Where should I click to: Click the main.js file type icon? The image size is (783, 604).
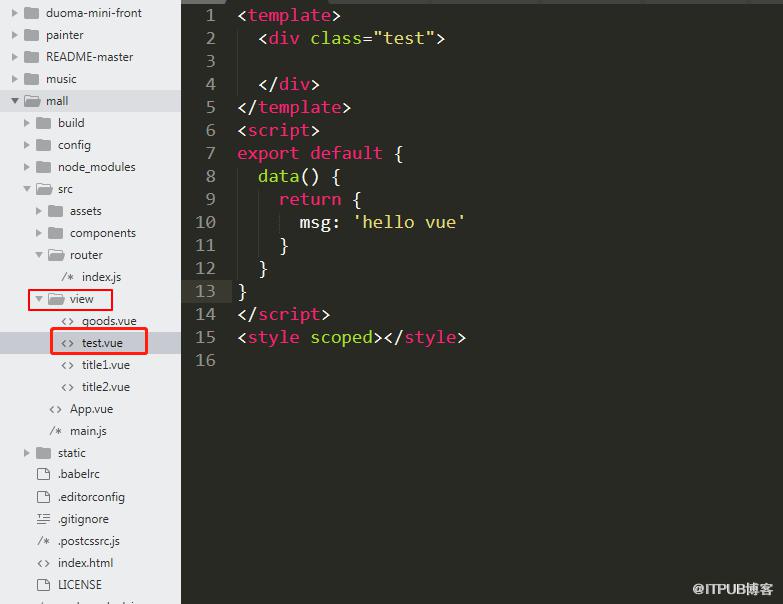(55, 431)
